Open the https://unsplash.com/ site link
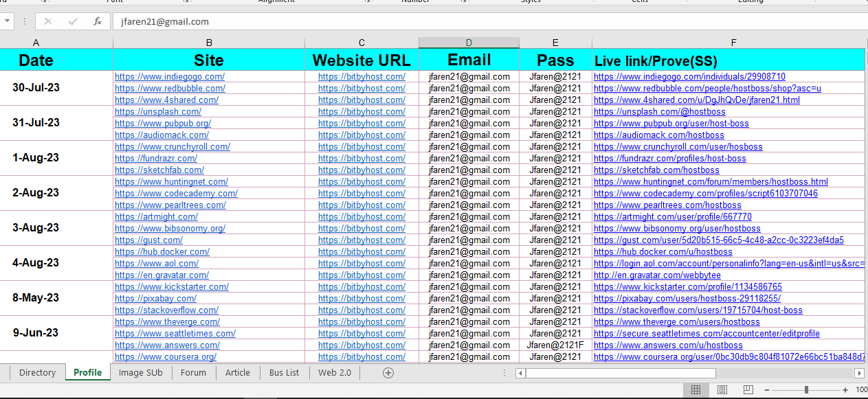 (158, 112)
